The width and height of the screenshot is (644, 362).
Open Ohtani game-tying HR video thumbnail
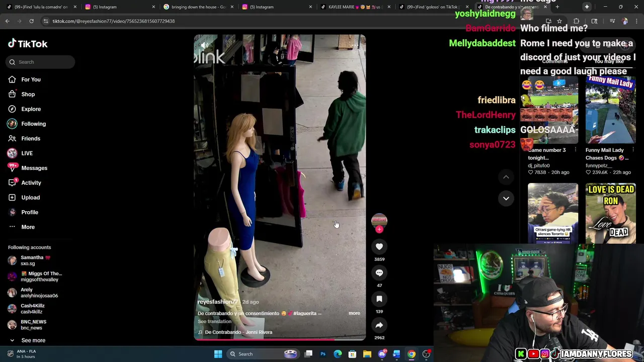point(553,214)
